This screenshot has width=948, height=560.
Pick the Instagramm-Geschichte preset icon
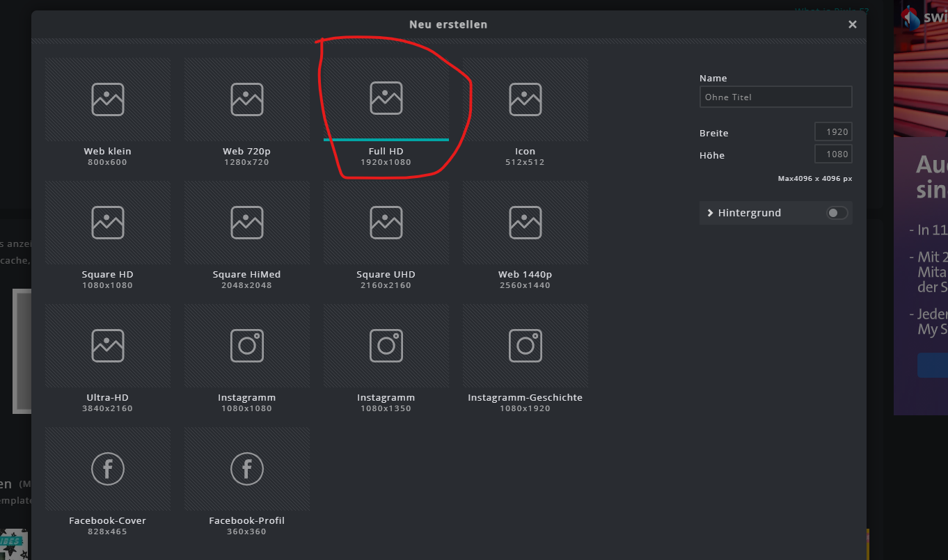(526, 346)
